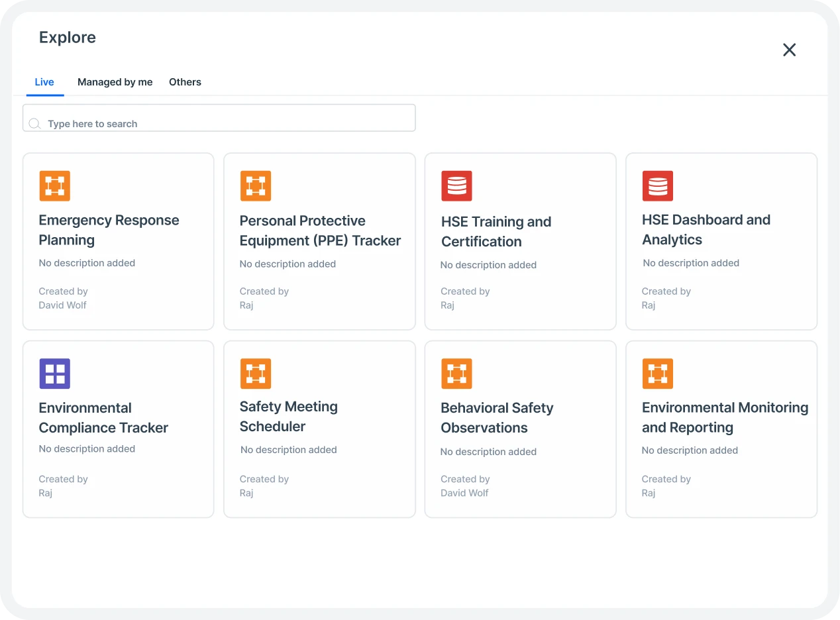Click the orange icon on Personal Protective Equipment Tracker
This screenshot has height=620, width=840.
tap(256, 186)
